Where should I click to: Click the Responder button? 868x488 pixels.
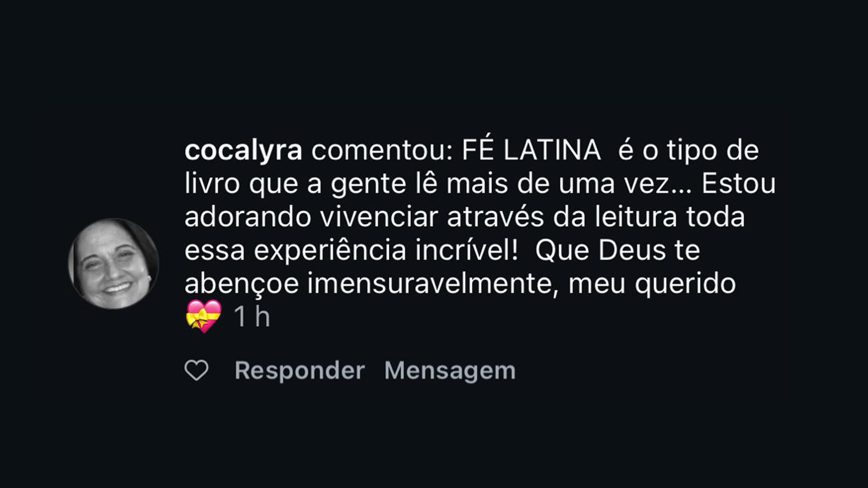pos(300,371)
